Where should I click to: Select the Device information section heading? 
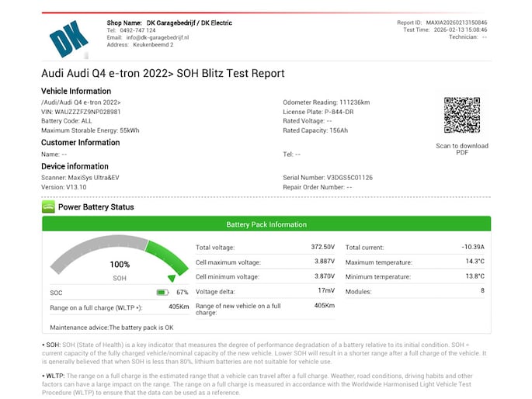[x=75, y=166]
